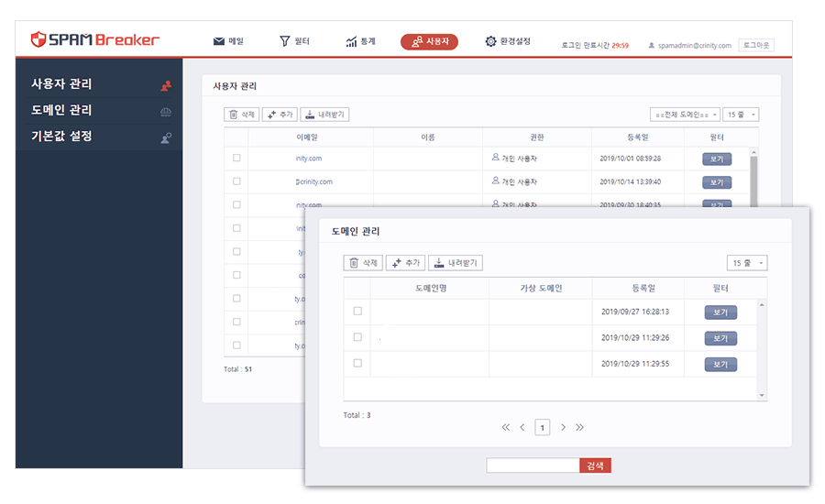Select page 1 in pagination
This screenshot has width=825, height=504.
[543, 427]
